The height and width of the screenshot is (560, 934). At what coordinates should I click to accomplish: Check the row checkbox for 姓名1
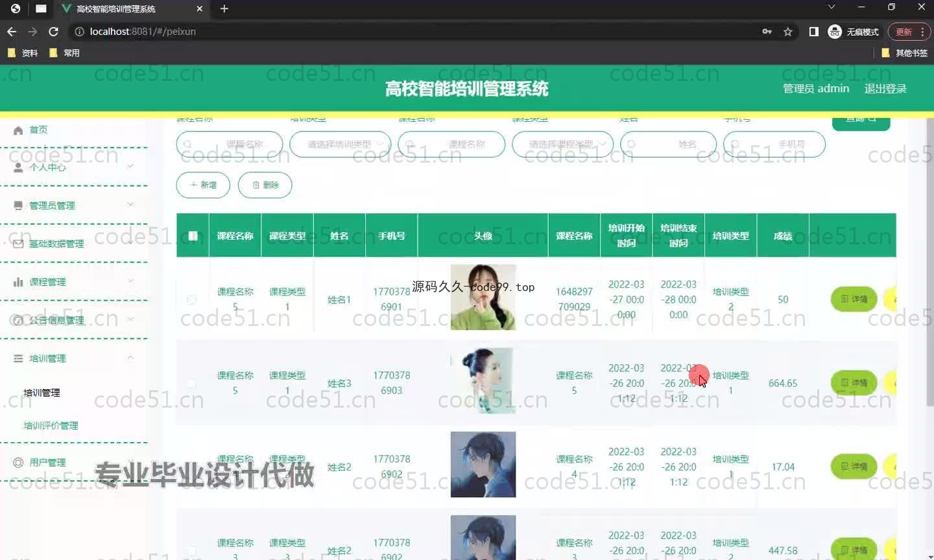pos(191,299)
